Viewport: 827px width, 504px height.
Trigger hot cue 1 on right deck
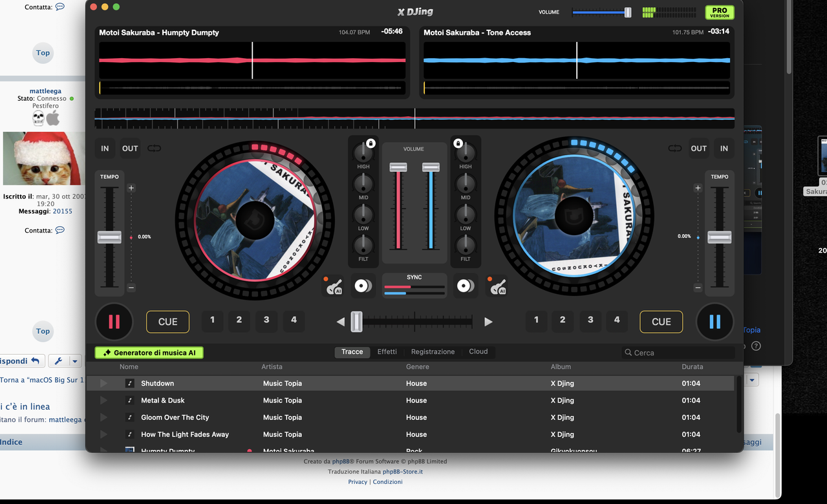[536, 320]
